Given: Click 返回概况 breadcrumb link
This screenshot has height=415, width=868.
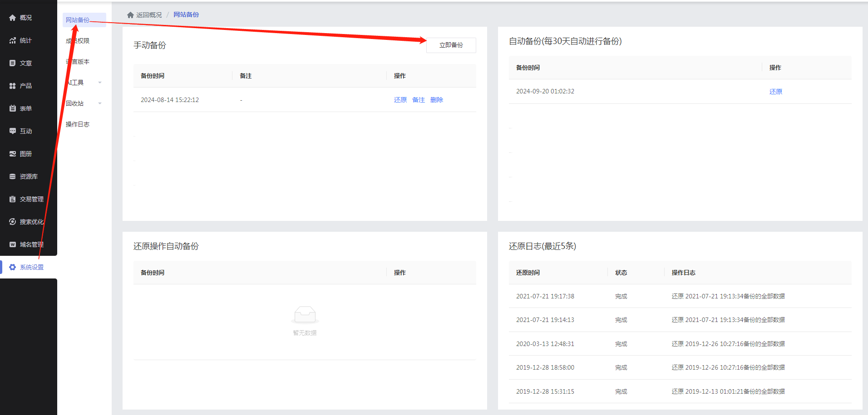Looking at the screenshot, I should pos(149,15).
